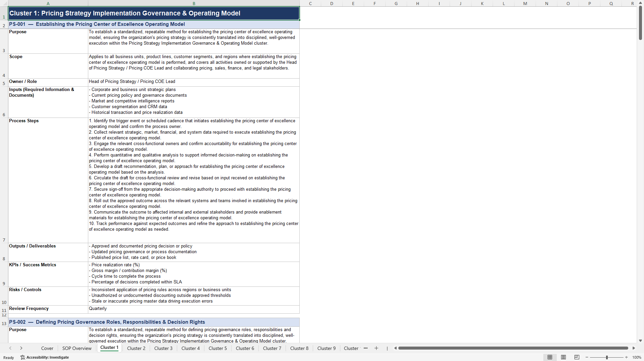Select row 1 header

[4, 13]
